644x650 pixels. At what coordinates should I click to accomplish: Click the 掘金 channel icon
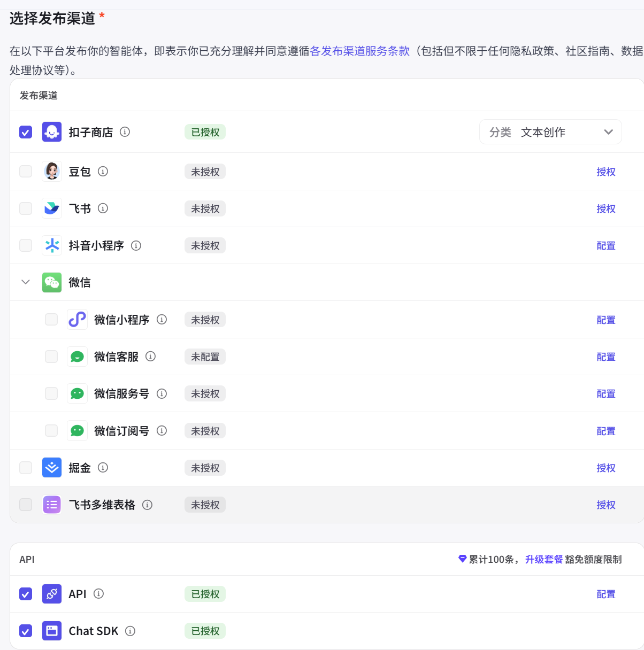pyautogui.click(x=52, y=467)
